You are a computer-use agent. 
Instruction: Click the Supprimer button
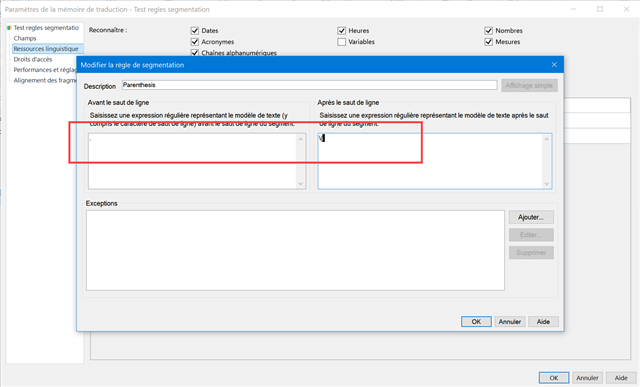531,253
